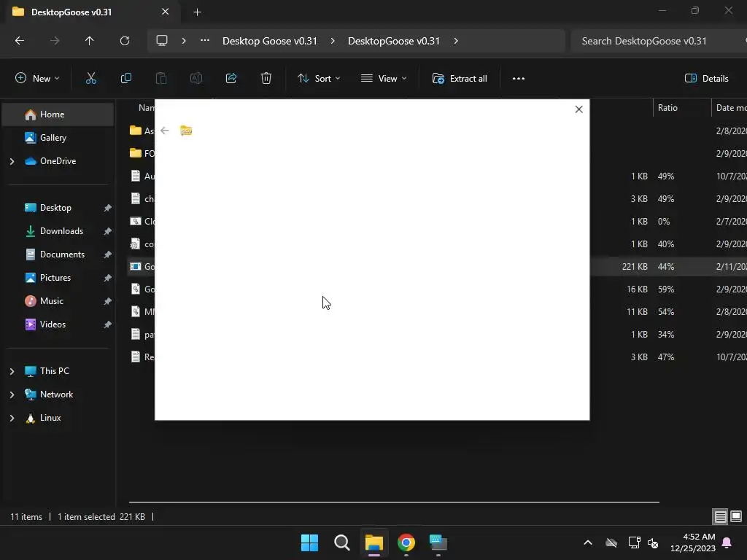Open the keyboard app icon on taskbar

438,542
